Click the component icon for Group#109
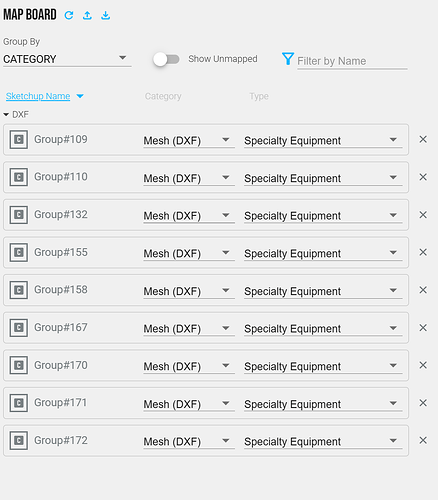This screenshot has width=438, height=500. coord(19,139)
